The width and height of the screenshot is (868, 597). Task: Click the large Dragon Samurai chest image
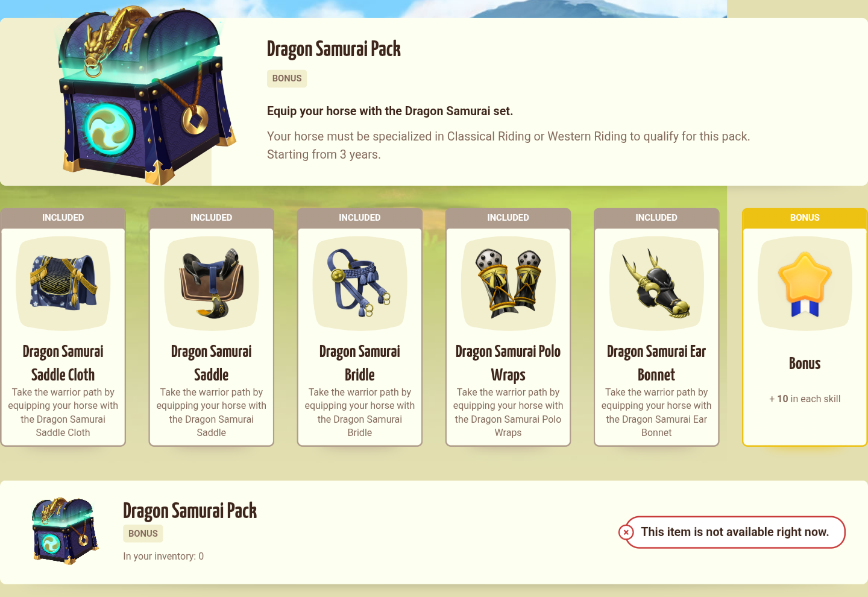pyautogui.click(x=148, y=95)
